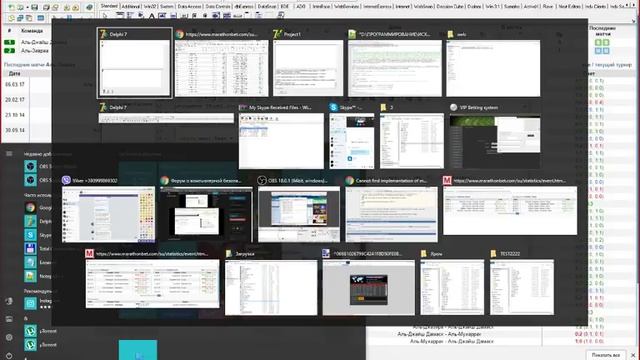Open the Data Controls palette tab
This screenshot has width=640, height=360.
point(218,7)
